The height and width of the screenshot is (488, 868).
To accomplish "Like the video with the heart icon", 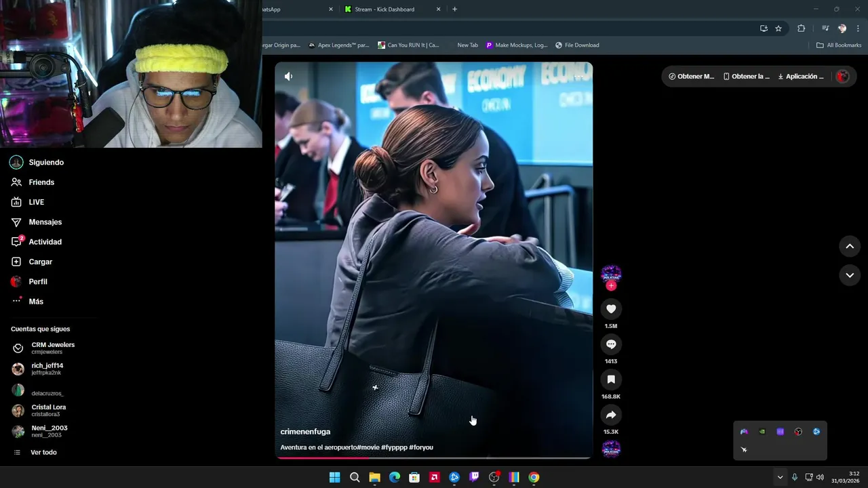I will pos(611,309).
